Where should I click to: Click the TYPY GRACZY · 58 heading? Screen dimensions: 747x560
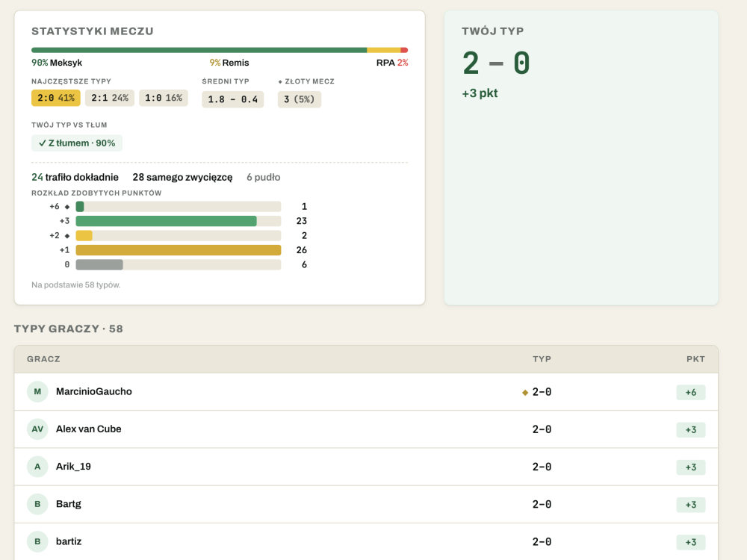pos(69,329)
